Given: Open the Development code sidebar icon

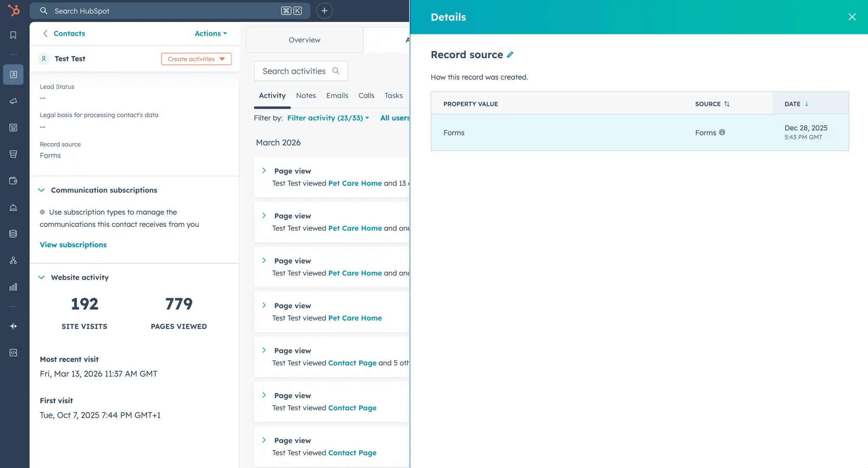Looking at the screenshot, I should [13, 353].
